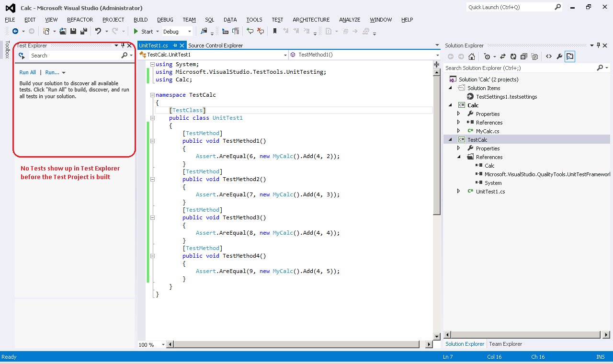Click the Save All toolbar icon
This screenshot has height=364, width=613.
click(x=84, y=31)
